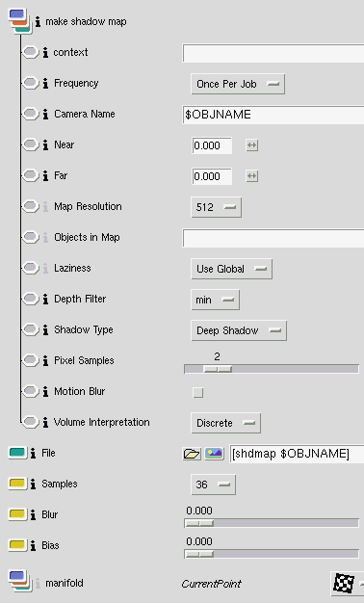Click the Frequency parameter connection plug

point(31,83)
